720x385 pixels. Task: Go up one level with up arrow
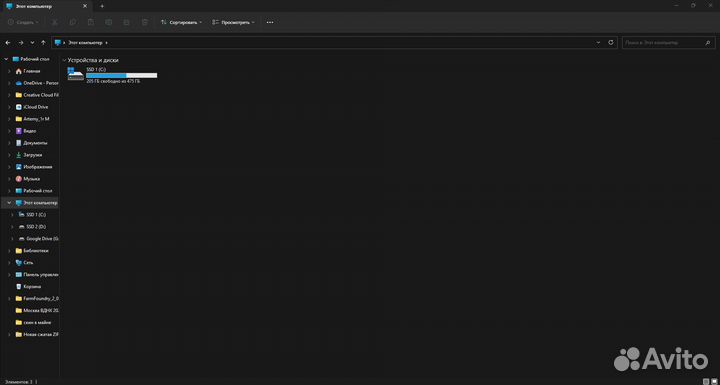[x=43, y=42]
